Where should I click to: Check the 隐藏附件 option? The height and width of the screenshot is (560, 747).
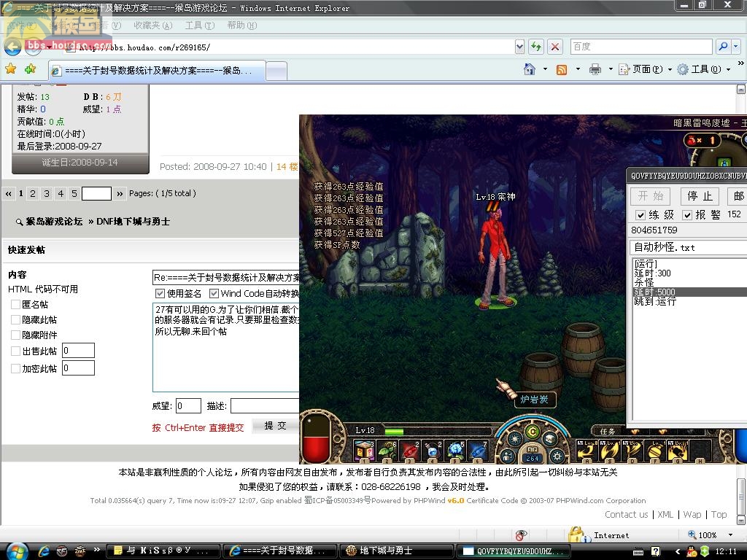(x=15, y=335)
